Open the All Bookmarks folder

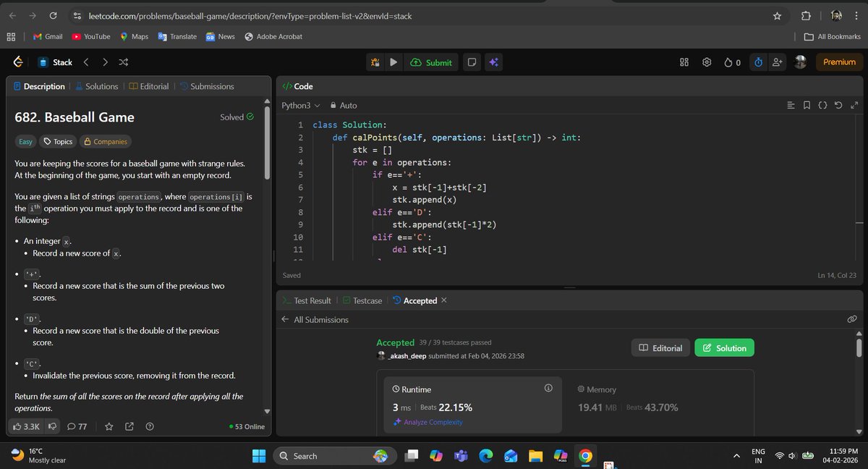833,36
